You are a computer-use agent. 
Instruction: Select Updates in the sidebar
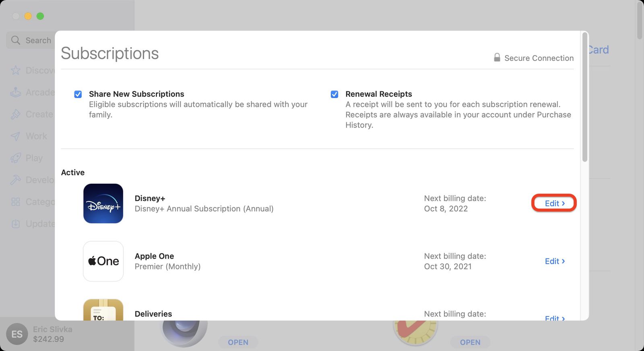click(x=15, y=224)
